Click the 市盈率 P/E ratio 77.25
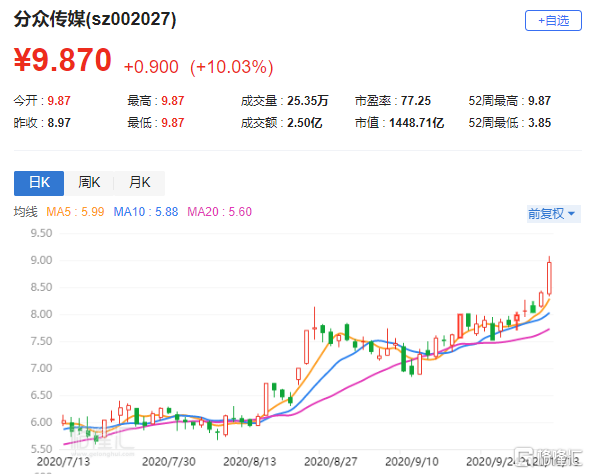The height and width of the screenshot is (474, 589). point(416,101)
